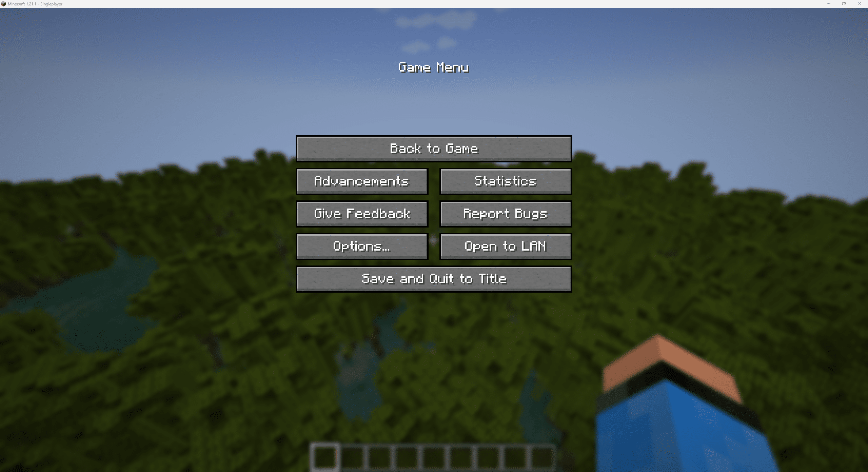Open Options settings menu
The height and width of the screenshot is (472, 868).
(x=361, y=245)
